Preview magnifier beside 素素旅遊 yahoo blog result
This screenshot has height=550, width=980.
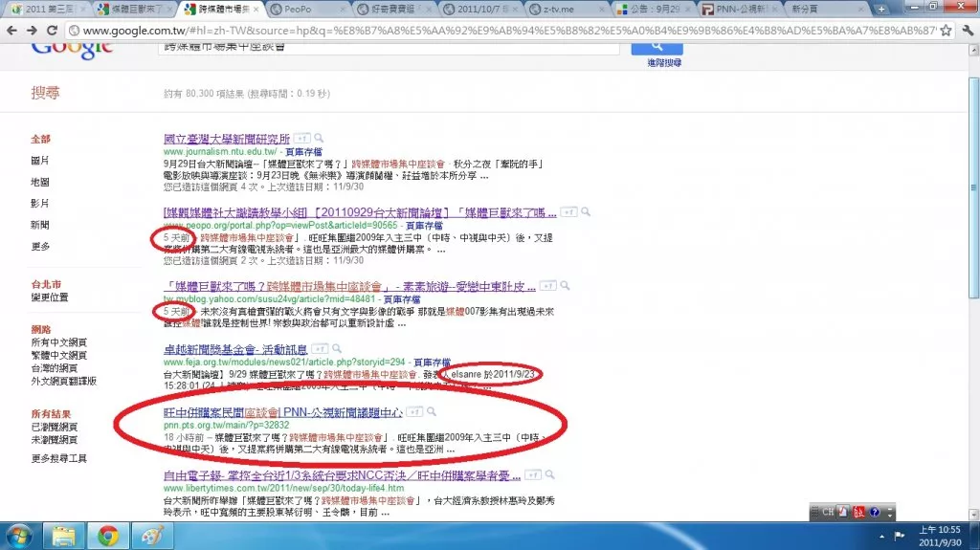[x=565, y=286]
